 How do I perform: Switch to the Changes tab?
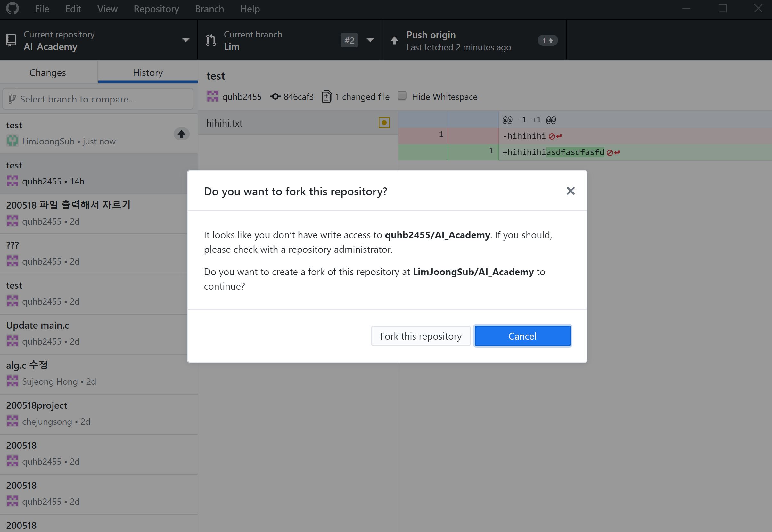point(47,72)
